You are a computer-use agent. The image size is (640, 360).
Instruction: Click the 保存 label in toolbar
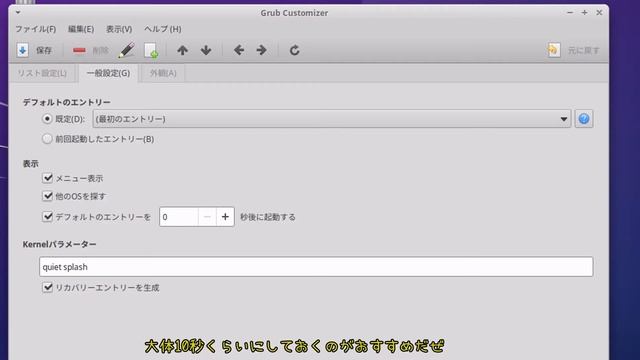pos(44,51)
